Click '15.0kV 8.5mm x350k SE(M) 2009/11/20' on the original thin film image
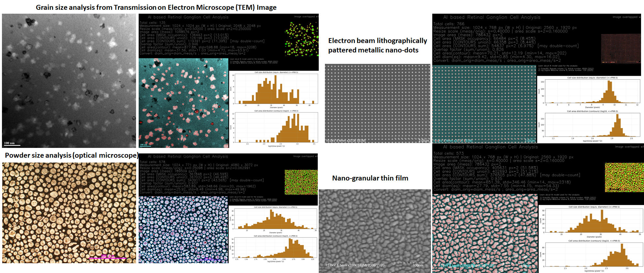 point(355,265)
